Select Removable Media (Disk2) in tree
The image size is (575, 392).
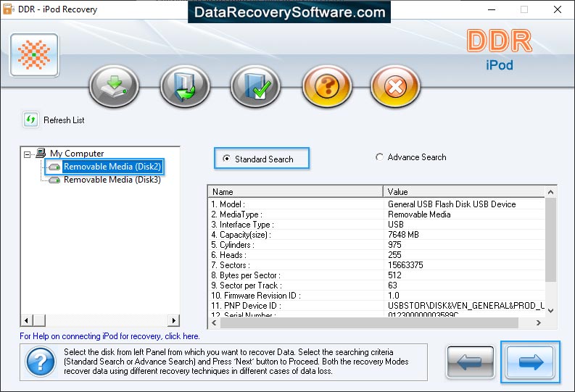click(112, 167)
